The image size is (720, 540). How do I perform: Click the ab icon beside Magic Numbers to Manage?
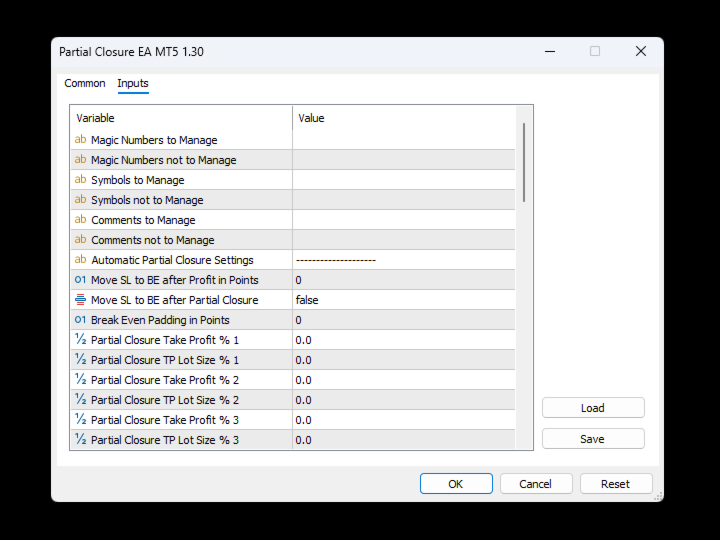coord(80,140)
